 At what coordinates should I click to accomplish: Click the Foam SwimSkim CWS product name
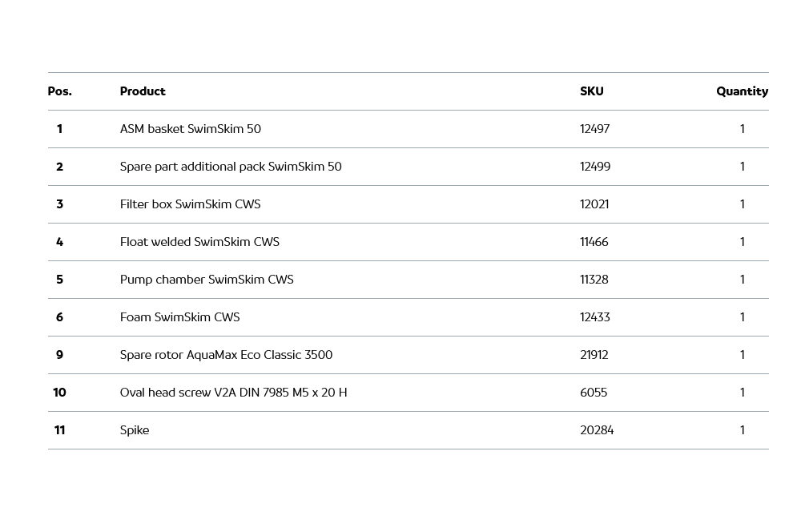(179, 317)
